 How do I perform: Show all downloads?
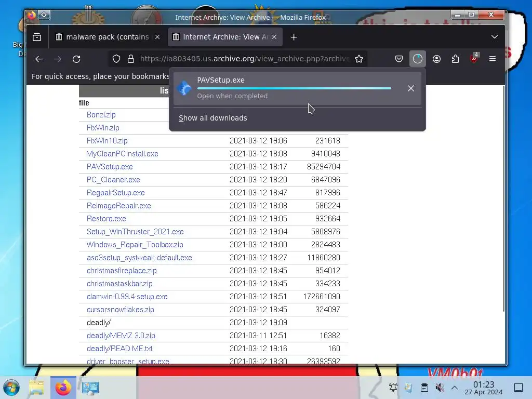pos(212,118)
